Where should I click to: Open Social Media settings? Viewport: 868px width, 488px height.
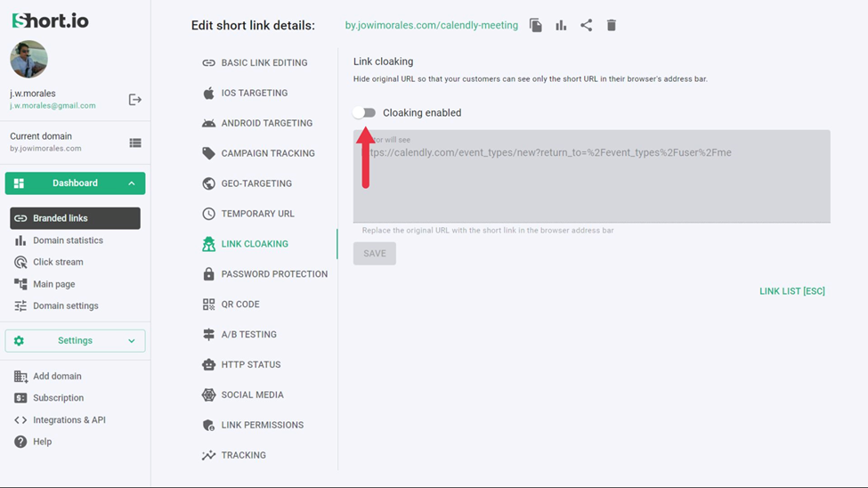click(242, 395)
